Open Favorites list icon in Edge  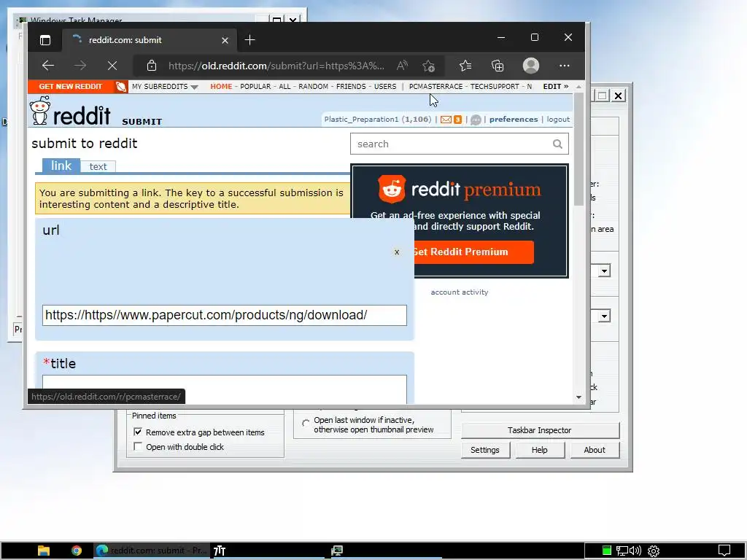465,66
